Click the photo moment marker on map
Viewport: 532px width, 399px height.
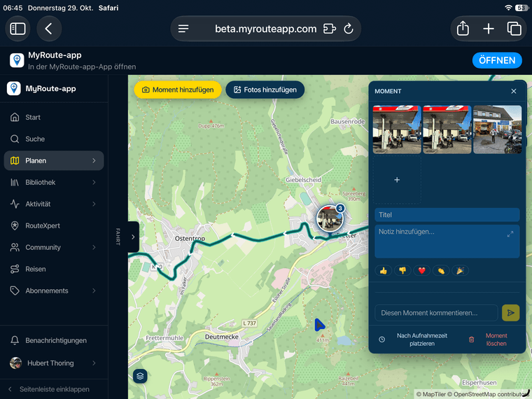coord(330,219)
